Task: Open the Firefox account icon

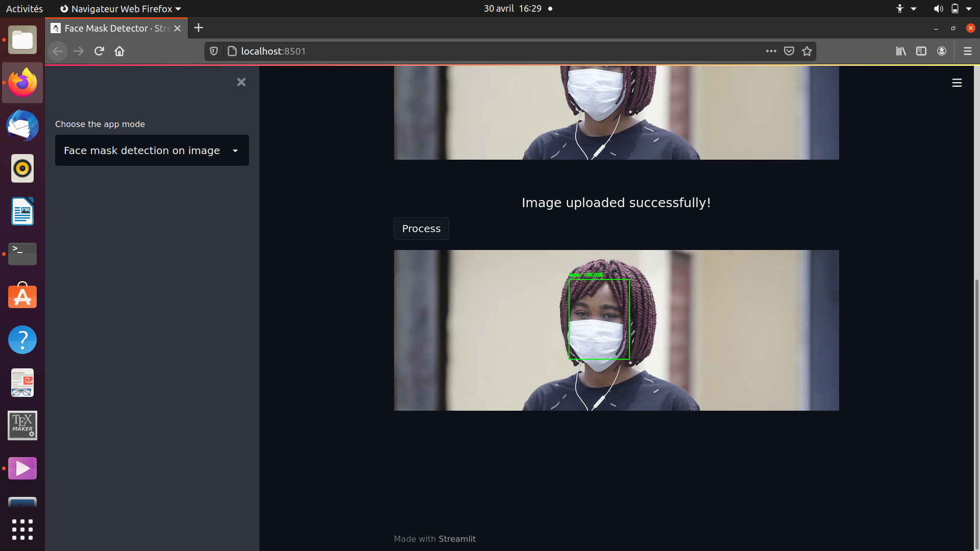Action: (942, 51)
